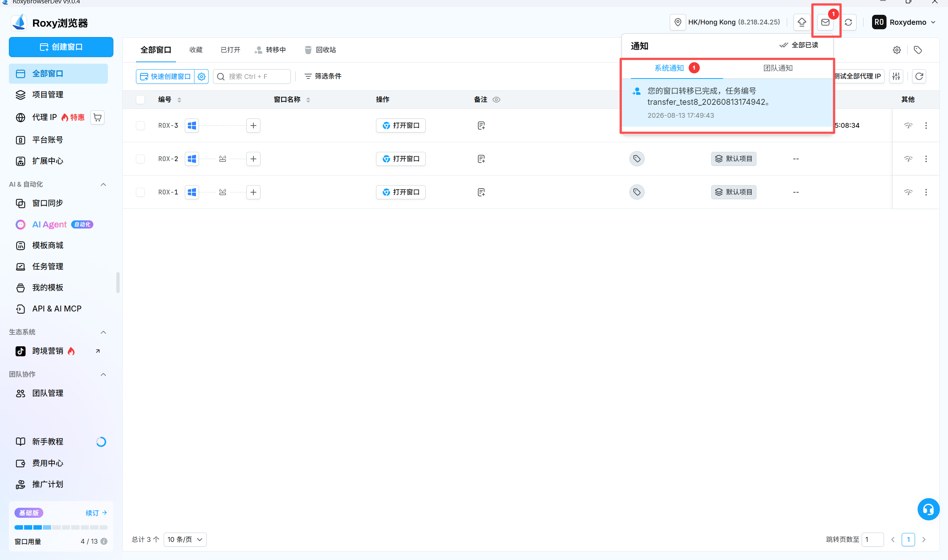Open more options for ROX-1 row

click(x=926, y=192)
